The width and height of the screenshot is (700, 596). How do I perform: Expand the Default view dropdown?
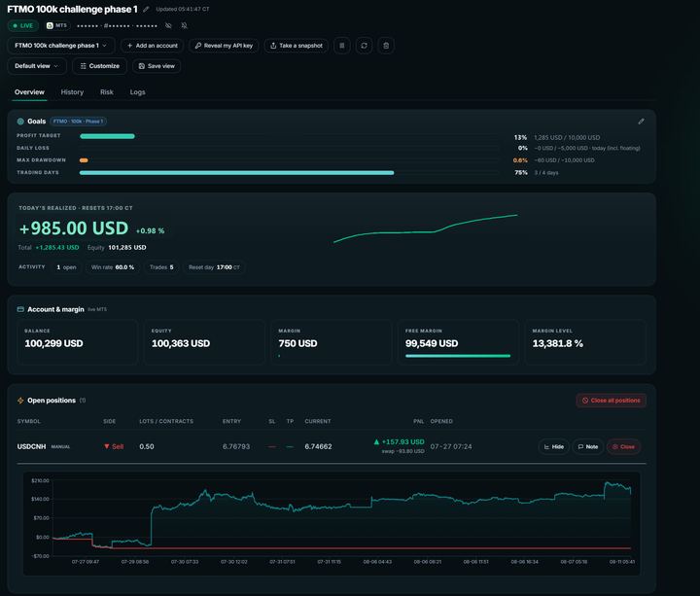(x=37, y=66)
